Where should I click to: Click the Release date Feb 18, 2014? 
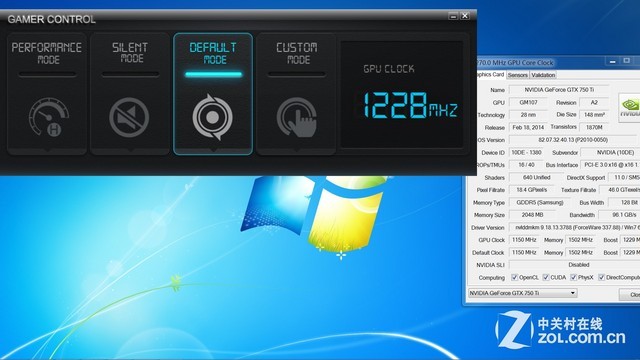pyautogui.click(x=528, y=127)
